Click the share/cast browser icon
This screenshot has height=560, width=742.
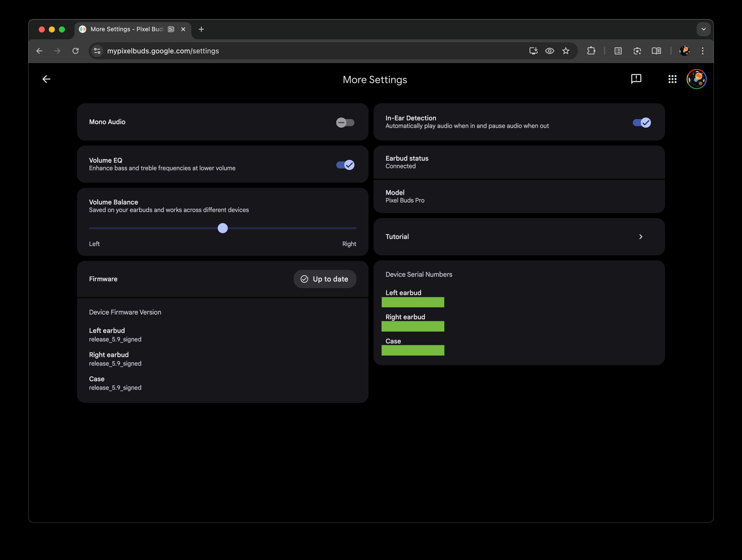532,51
